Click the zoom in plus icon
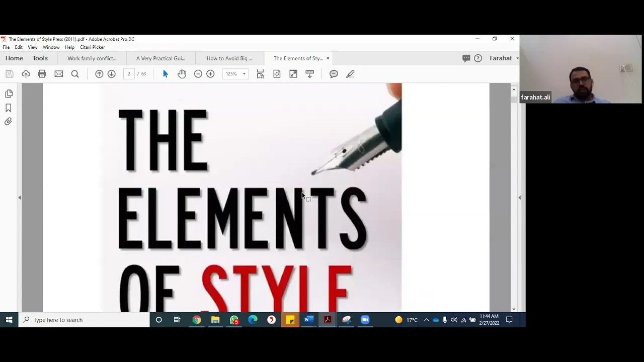The width and height of the screenshot is (644, 362). 210,74
